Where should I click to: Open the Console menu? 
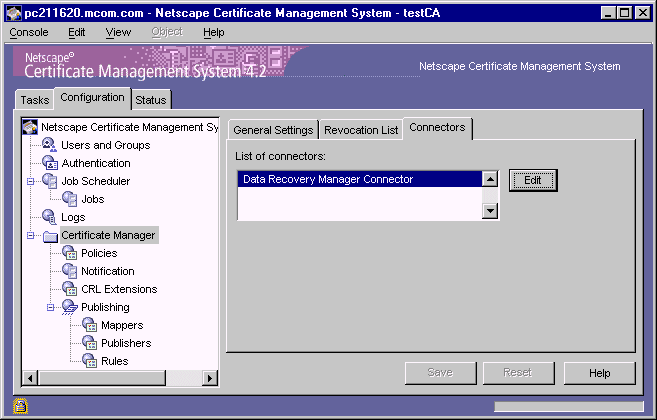pos(29,32)
